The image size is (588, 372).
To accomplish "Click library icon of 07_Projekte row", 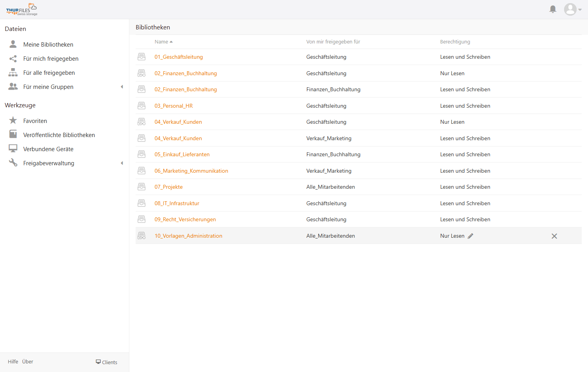I will click(x=142, y=187).
